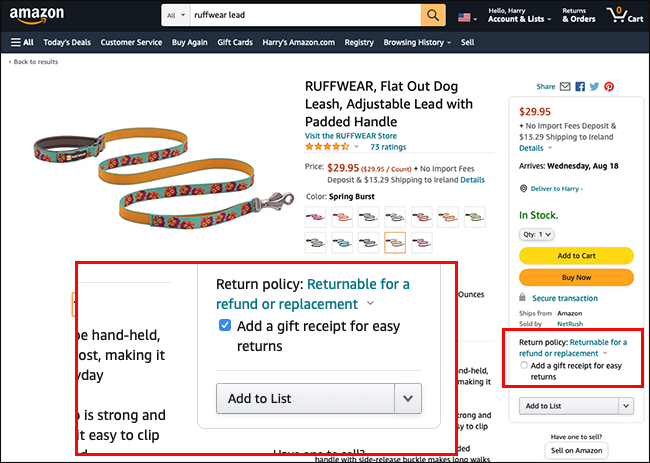Open the search category All dropdown
The image size is (650, 463).
(x=176, y=16)
